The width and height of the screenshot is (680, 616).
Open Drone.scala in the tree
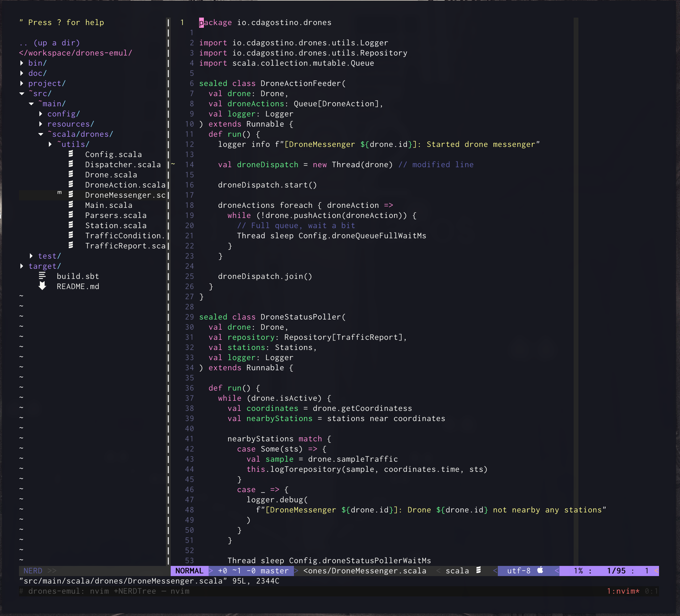pyautogui.click(x=111, y=175)
